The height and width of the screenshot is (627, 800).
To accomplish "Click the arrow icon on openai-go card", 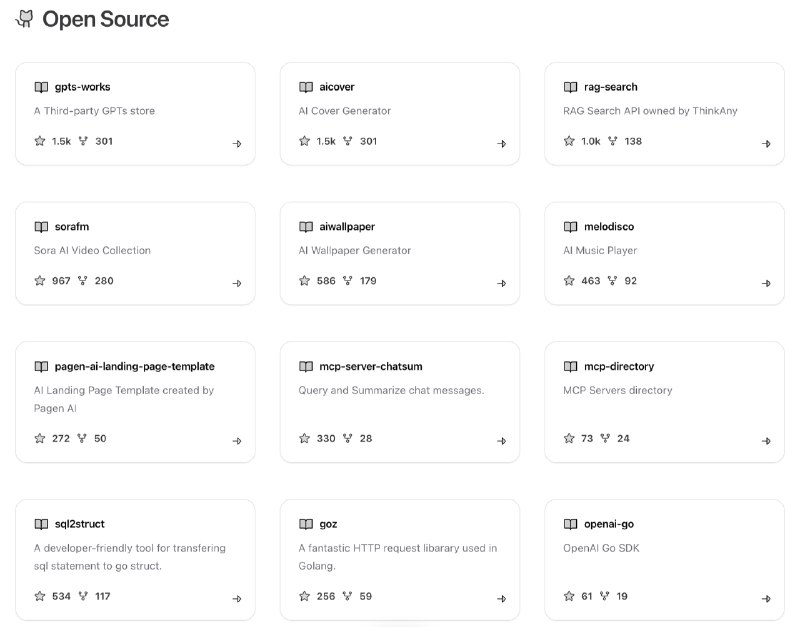I will [x=766, y=598].
